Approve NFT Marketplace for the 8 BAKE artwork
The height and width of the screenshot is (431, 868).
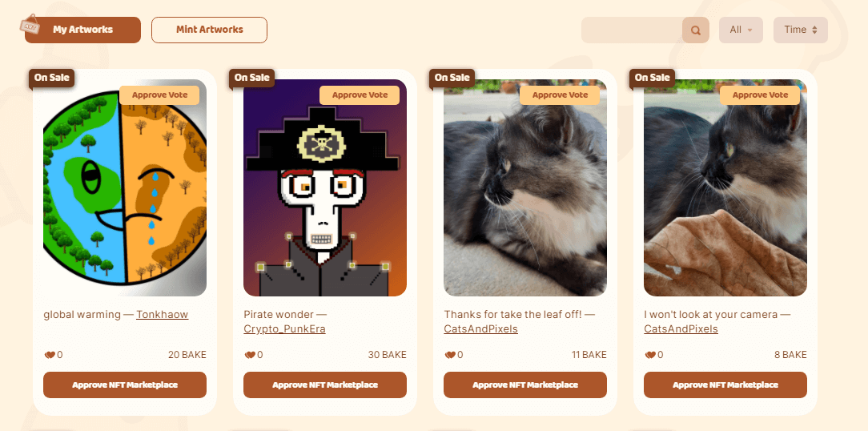[x=725, y=385]
